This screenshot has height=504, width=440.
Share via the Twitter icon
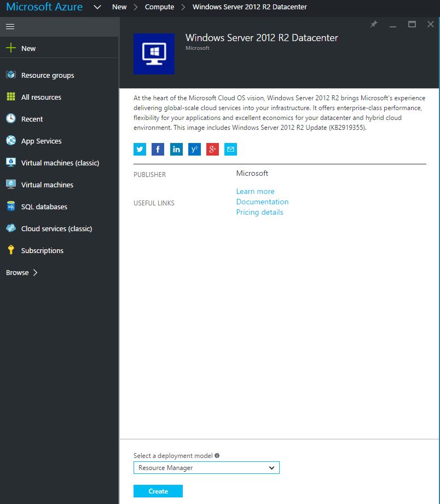(x=140, y=149)
